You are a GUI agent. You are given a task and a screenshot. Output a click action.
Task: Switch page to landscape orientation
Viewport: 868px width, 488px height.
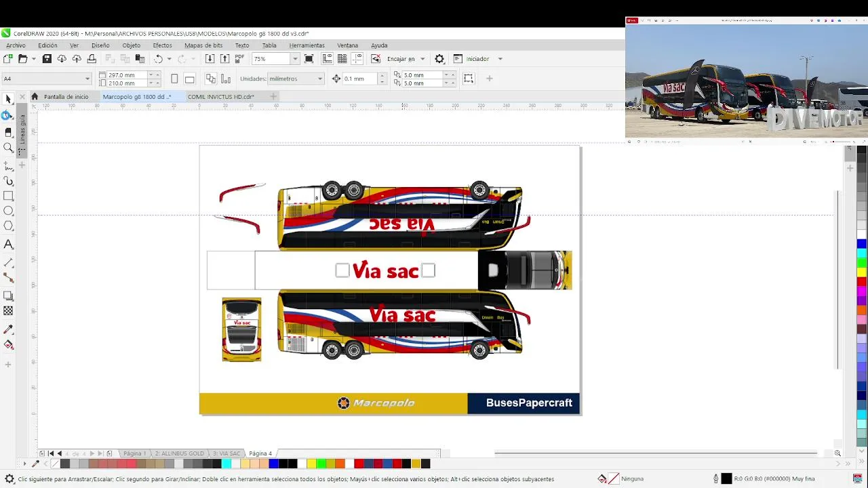(190, 79)
